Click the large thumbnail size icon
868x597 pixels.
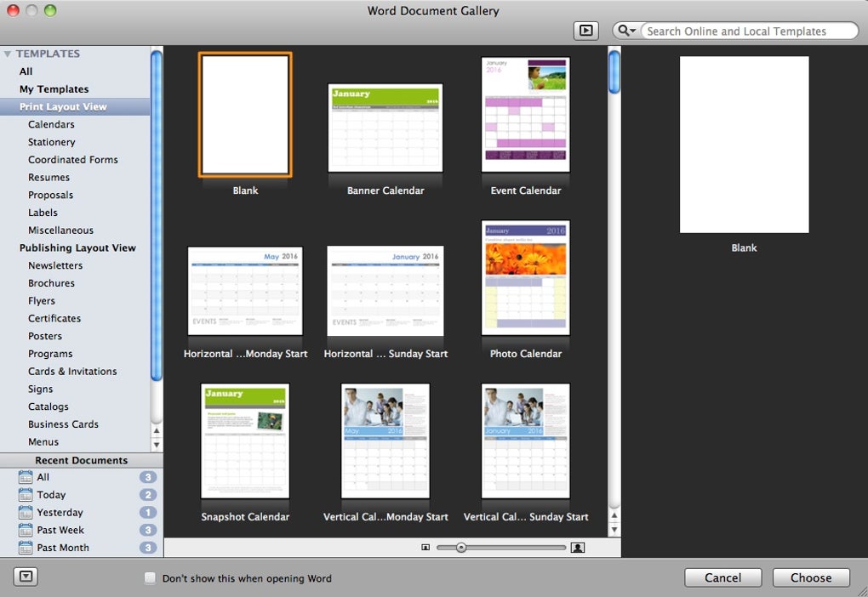pyautogui.click(x=577, y=547)
